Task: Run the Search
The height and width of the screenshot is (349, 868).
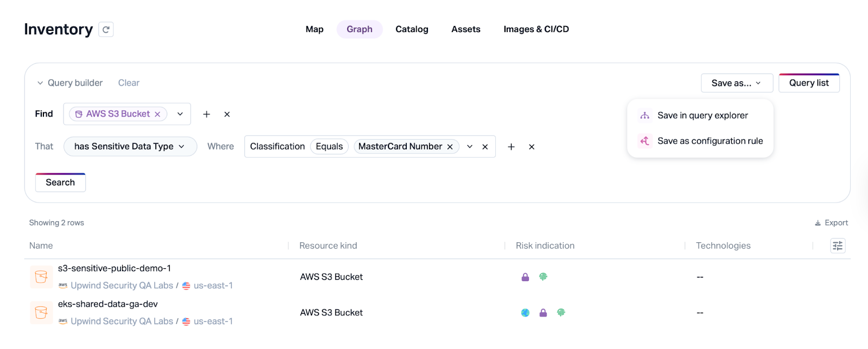Action: click(x=60, y=183)
